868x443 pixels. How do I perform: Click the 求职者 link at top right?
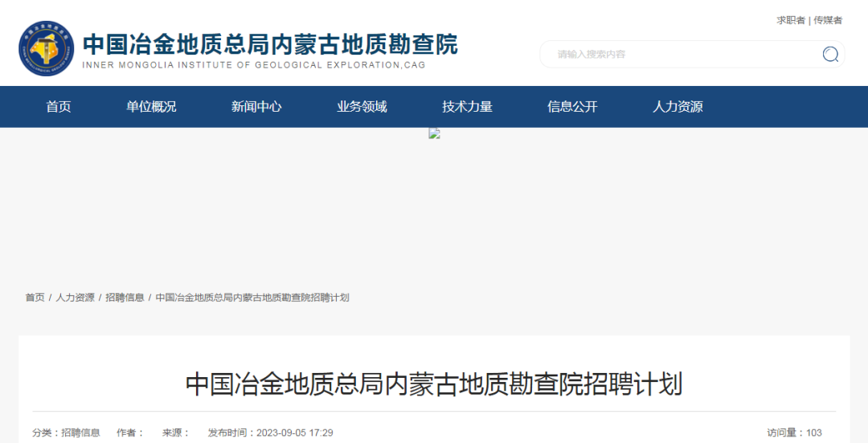tap(791, 20)
